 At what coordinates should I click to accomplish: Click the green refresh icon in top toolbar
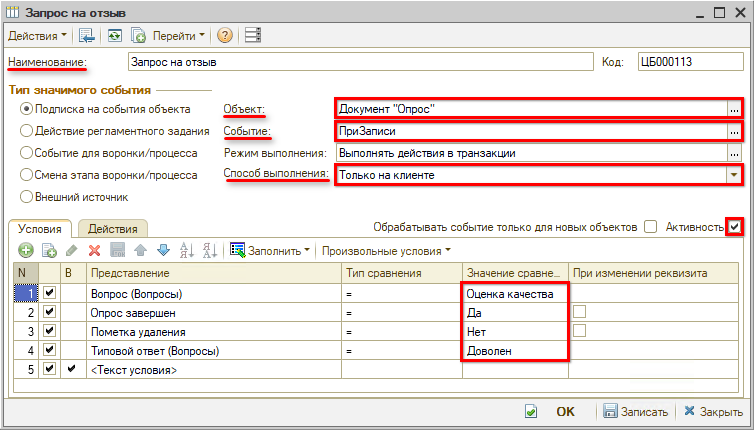click(114, 36)
